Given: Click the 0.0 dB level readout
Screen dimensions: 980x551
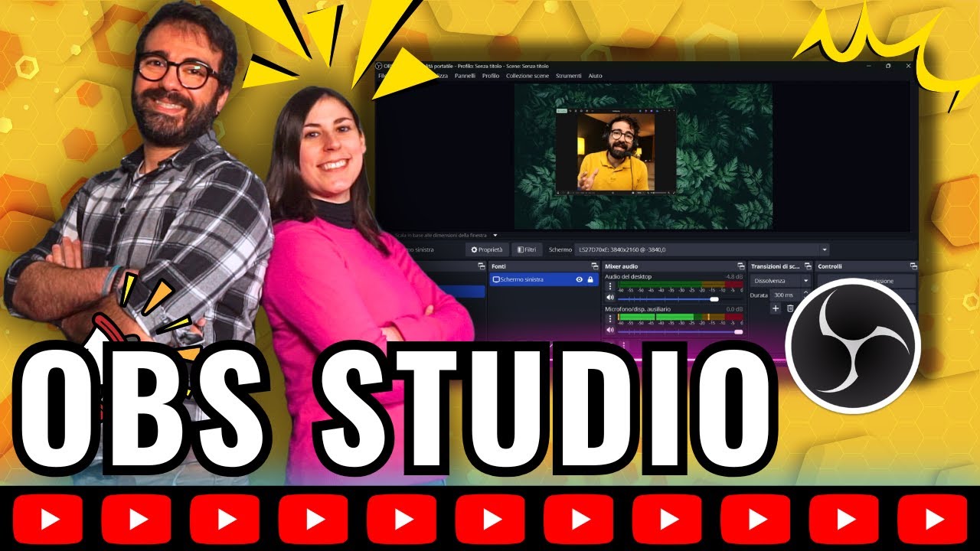Looking at the screenshot, I should pos(733,308).
